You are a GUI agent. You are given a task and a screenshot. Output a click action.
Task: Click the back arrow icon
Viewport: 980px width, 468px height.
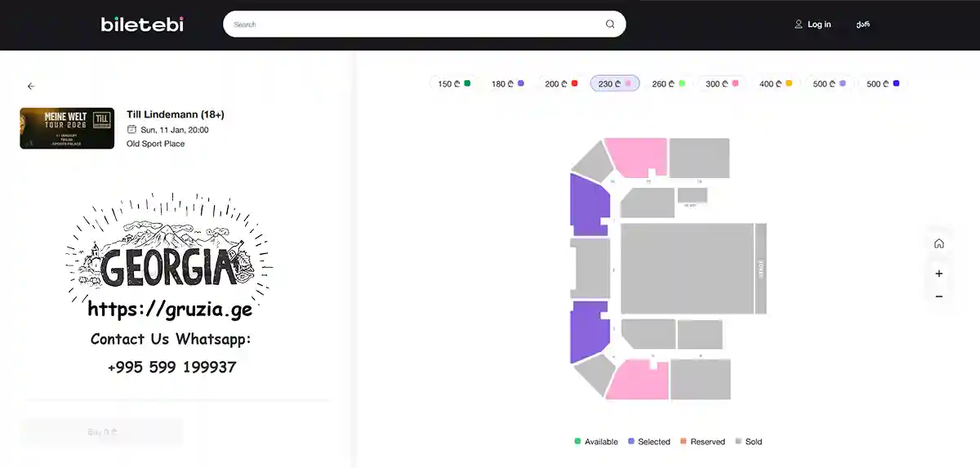(x=31, y=86)
